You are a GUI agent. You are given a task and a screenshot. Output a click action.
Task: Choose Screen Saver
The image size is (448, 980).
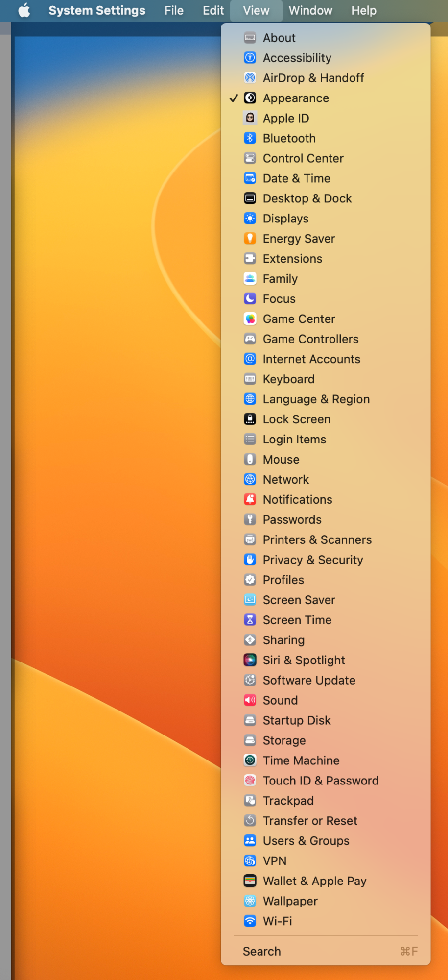coord(326,600)
